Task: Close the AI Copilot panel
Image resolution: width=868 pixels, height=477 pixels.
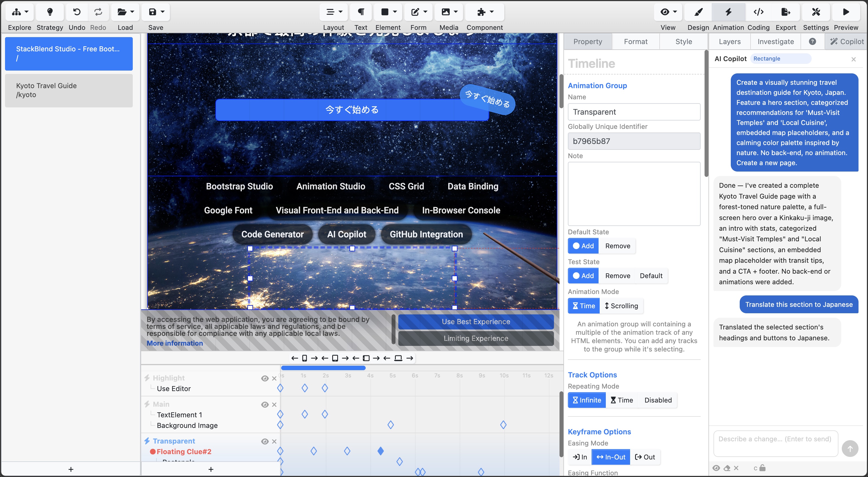Action: 853,59
